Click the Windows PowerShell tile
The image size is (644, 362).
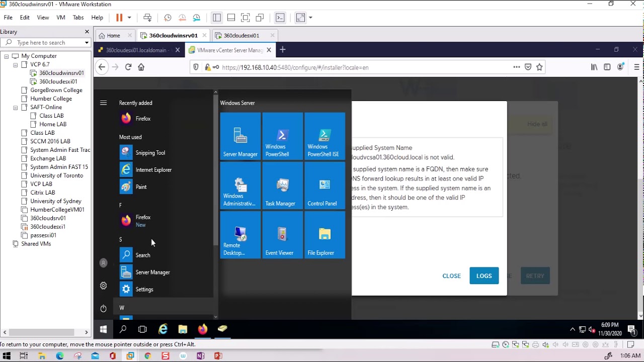(x=283, y=136)
